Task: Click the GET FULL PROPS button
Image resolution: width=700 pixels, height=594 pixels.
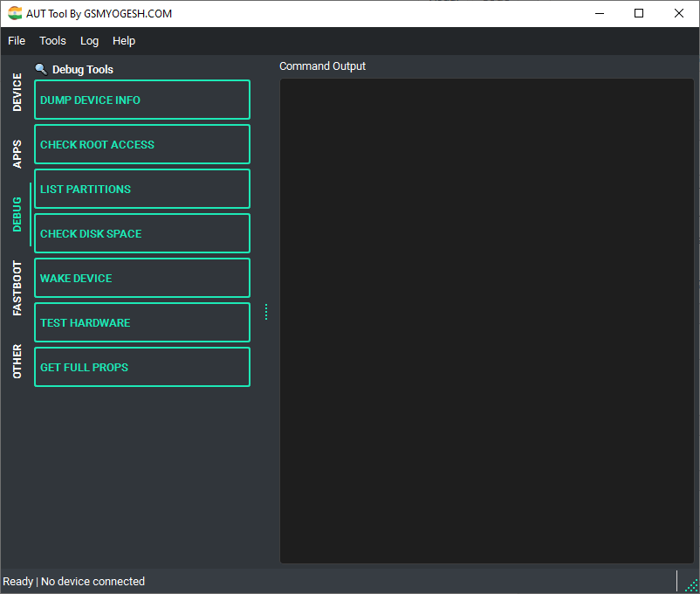Action: (x=142, y=367)
